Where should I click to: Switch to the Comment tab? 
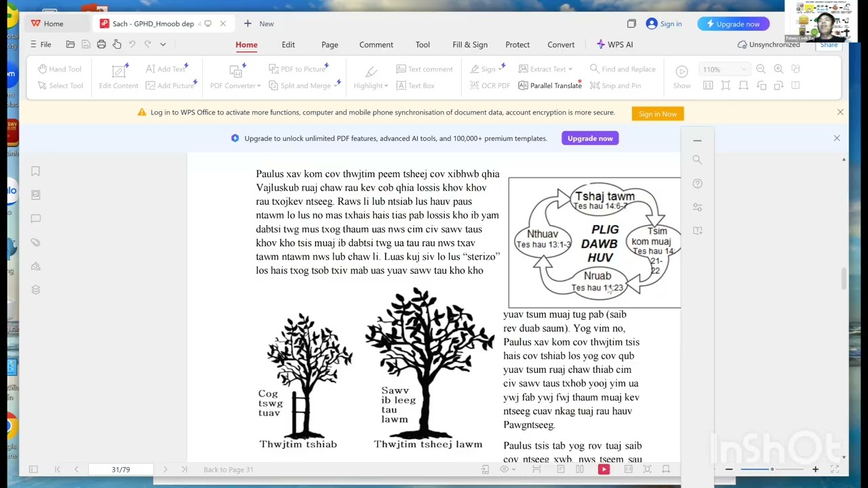tap(376, 45)
